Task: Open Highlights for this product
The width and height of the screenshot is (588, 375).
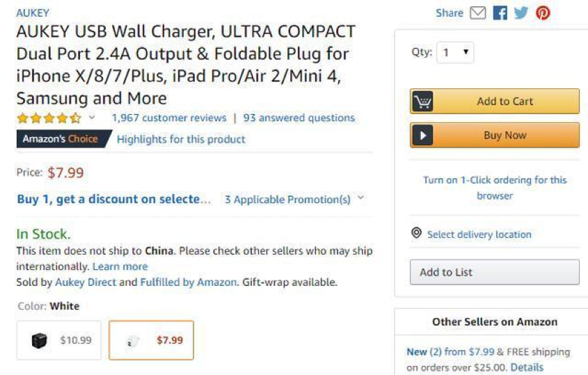Action: tap(181, 139)
